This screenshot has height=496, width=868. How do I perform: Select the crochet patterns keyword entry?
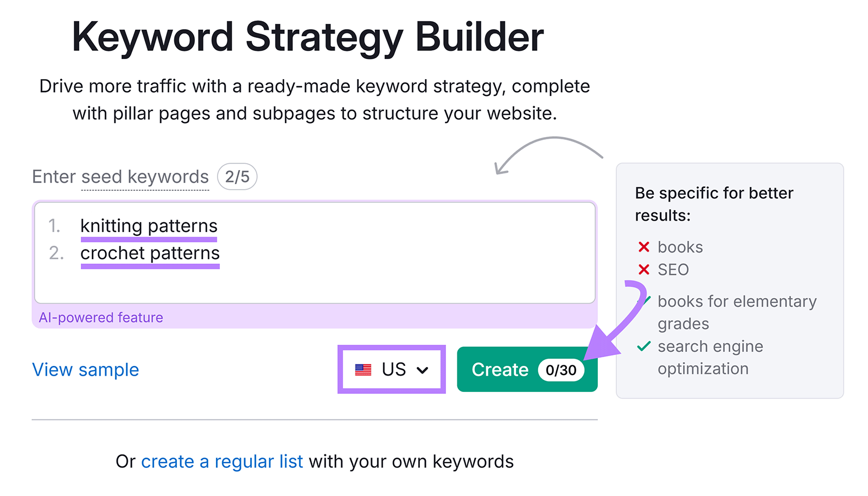pos(150,253)
